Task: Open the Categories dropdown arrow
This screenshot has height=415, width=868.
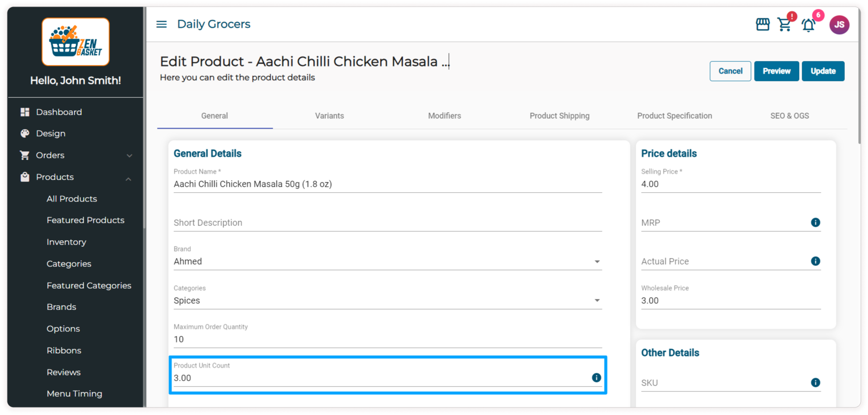Action: pos(597,301)
